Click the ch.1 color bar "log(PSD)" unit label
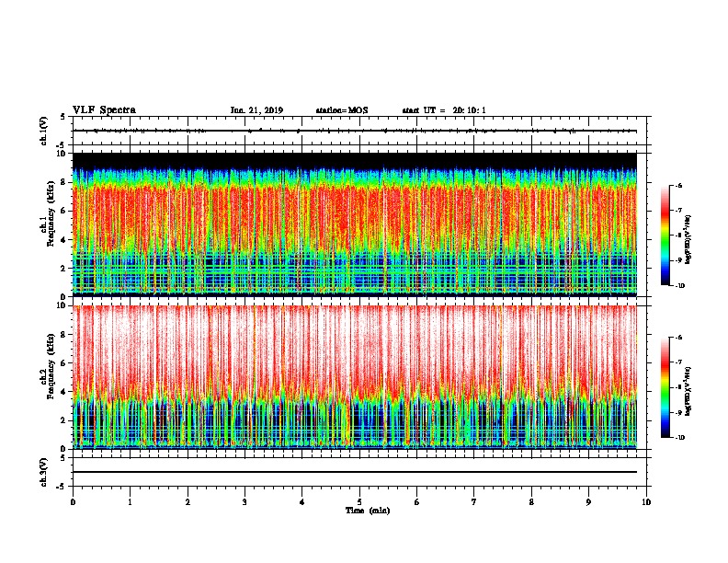This screenshot has height=563, width=728. (x=688, y=239)
